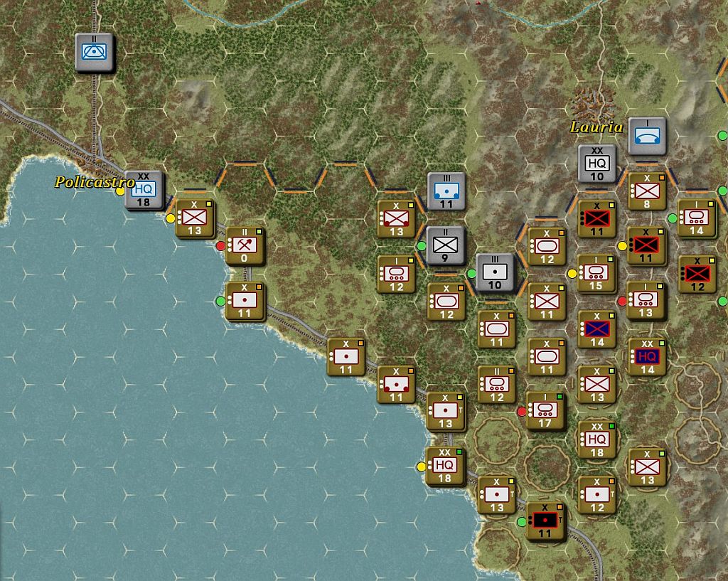728x581 pixels.
Task: Click the red status dot beside armored car company 17
Action: (x=522, y=411)
